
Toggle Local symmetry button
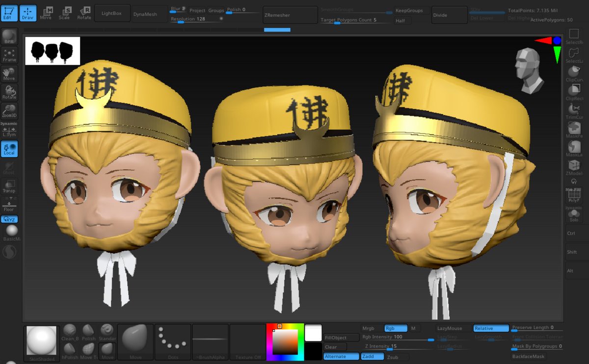pyautogui.click(x=9, y=149)
